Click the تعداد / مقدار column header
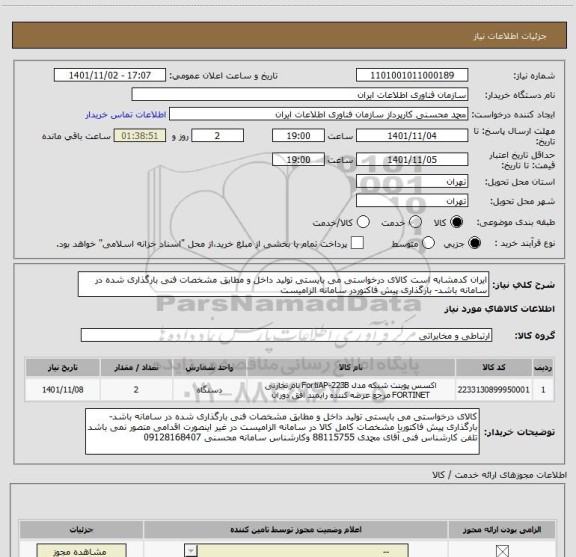 [136, 367]
